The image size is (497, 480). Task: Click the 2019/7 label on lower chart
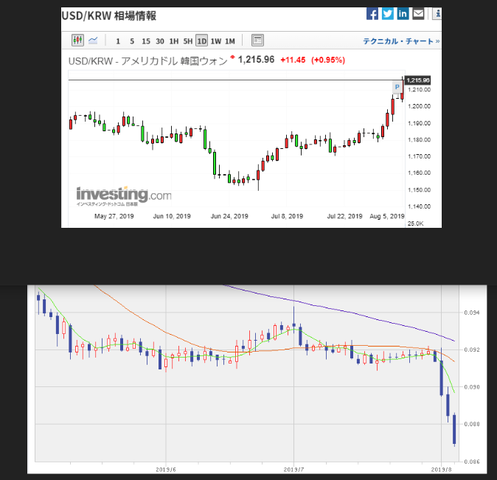click(x=294, y=470)
